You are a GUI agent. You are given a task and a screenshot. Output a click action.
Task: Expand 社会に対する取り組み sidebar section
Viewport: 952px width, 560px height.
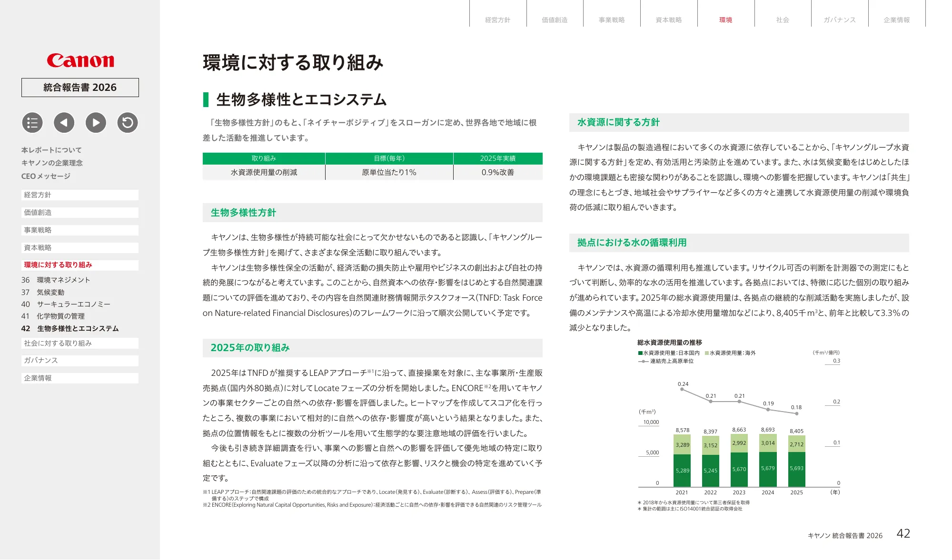point(80,343)
